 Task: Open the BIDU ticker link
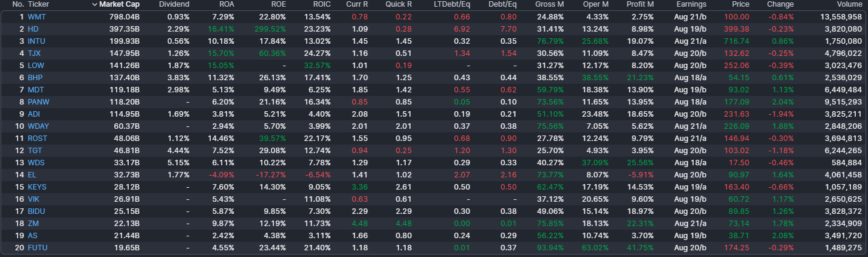[x=36, y=211]
